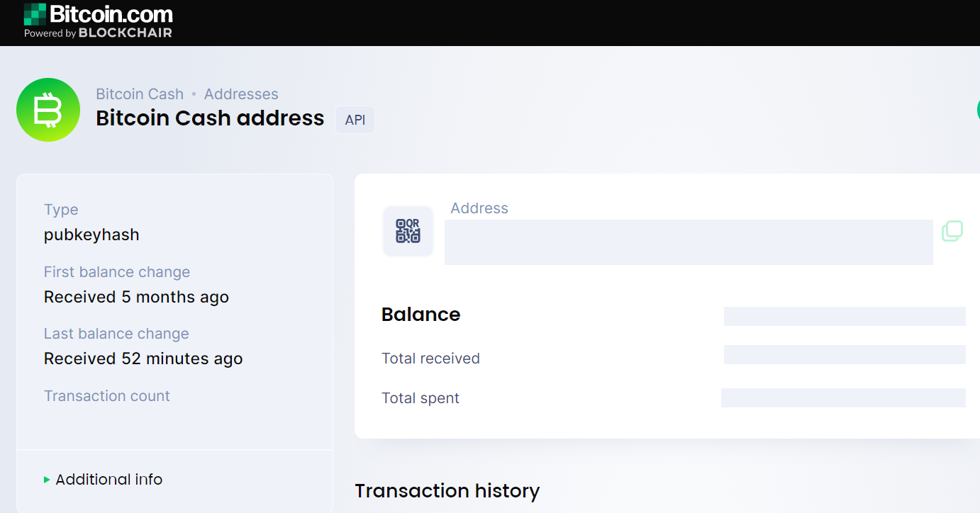Click the Received 5 months ago text
The width and height of the screenshot is (980, 513).
pyautogui.click(x=136, y=297)
